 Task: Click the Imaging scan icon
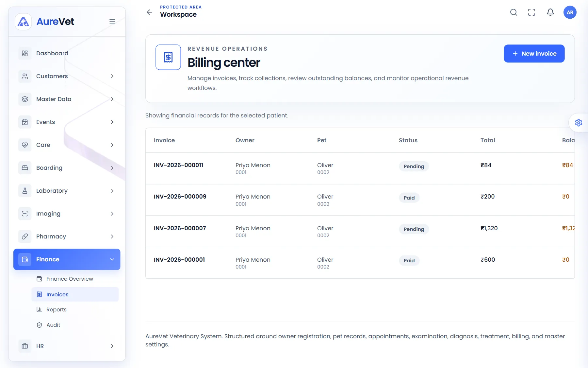pyautogui.click(x=25, y=214)
